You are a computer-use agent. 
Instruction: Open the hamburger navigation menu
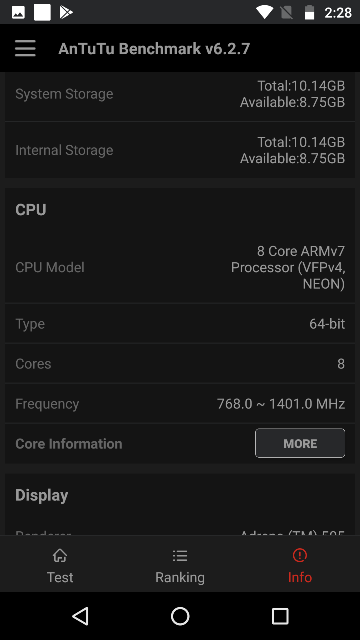[25, 49]
